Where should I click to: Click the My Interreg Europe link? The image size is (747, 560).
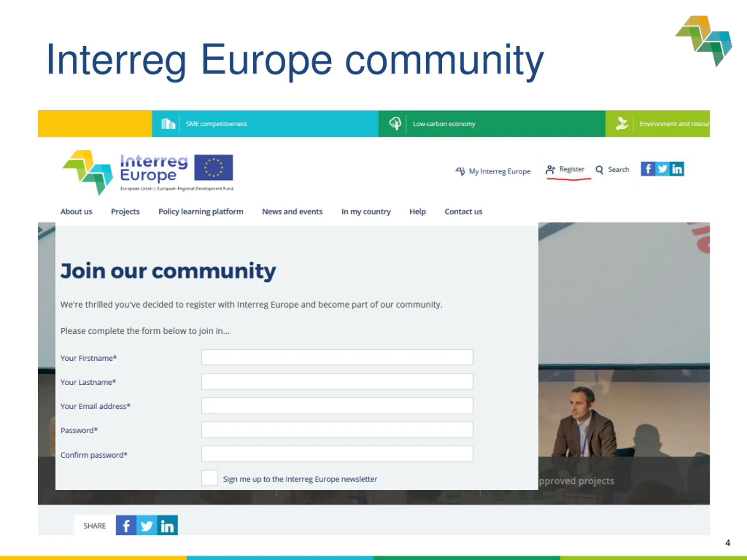coord(500,171)
